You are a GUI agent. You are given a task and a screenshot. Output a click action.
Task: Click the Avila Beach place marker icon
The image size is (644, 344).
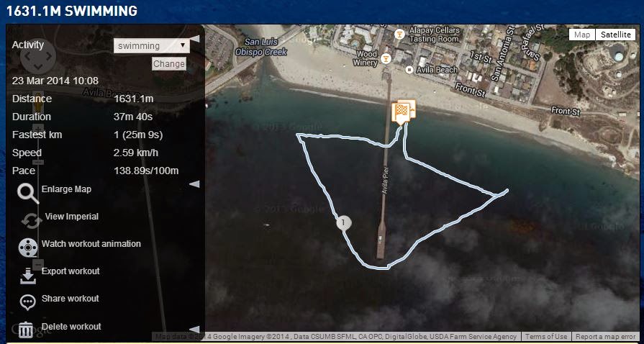(x=409, y=70)
